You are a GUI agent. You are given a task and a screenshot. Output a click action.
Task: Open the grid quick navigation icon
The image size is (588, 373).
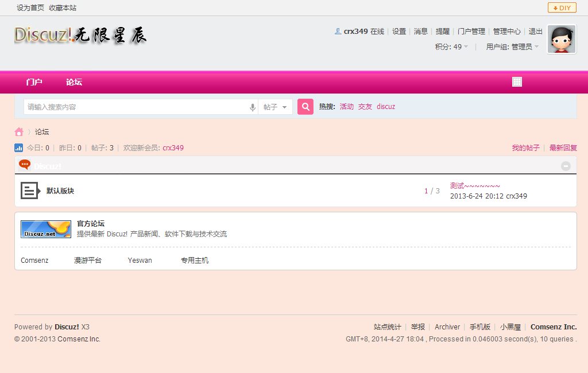click(517, 82)
